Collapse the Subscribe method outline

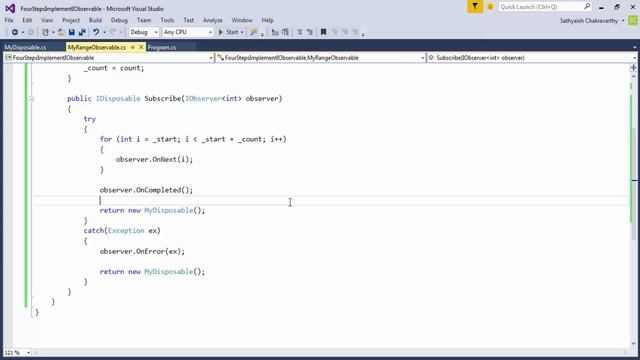pyautogui.click(x=31, y=99)
